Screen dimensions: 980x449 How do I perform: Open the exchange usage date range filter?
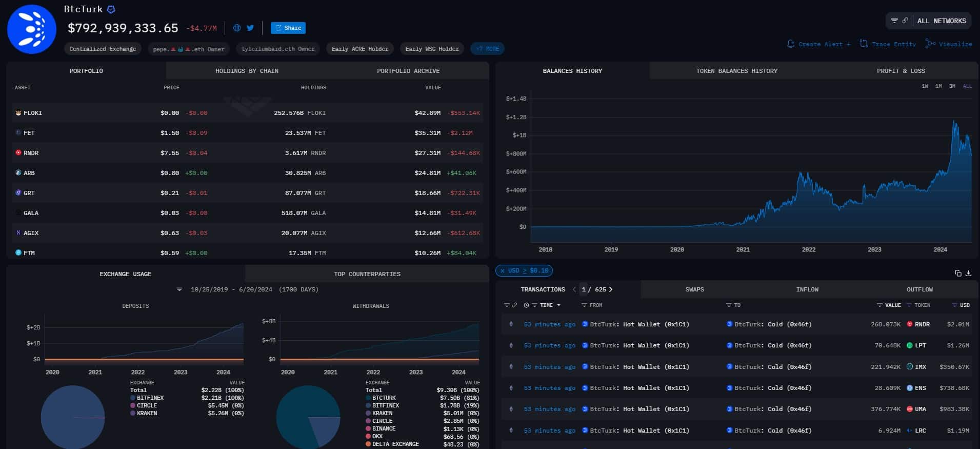(x=179, y=289)
